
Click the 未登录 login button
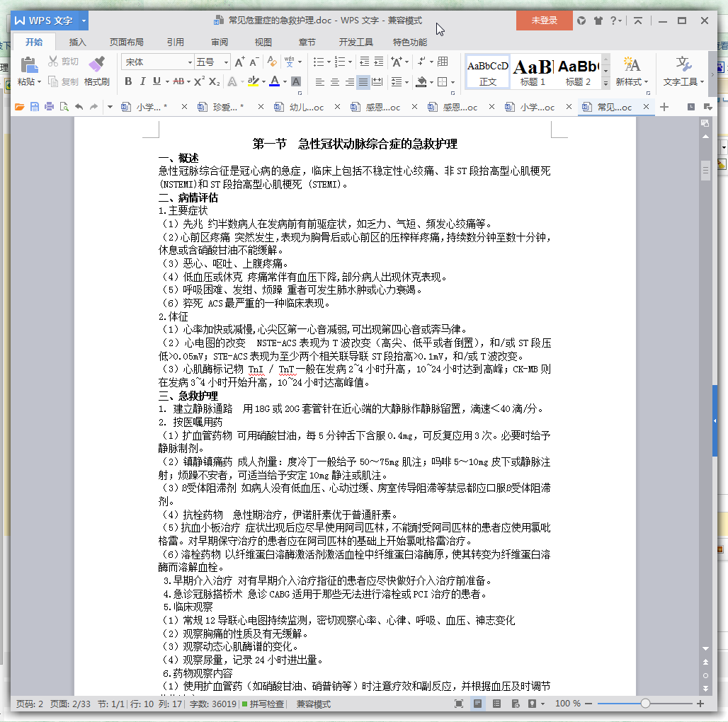[544, 21]
